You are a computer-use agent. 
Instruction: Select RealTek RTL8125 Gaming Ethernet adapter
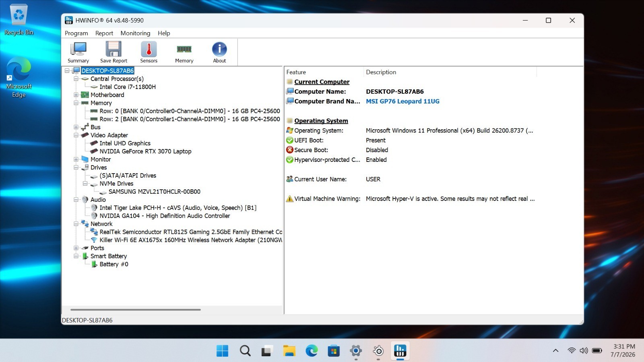point(191,232)
